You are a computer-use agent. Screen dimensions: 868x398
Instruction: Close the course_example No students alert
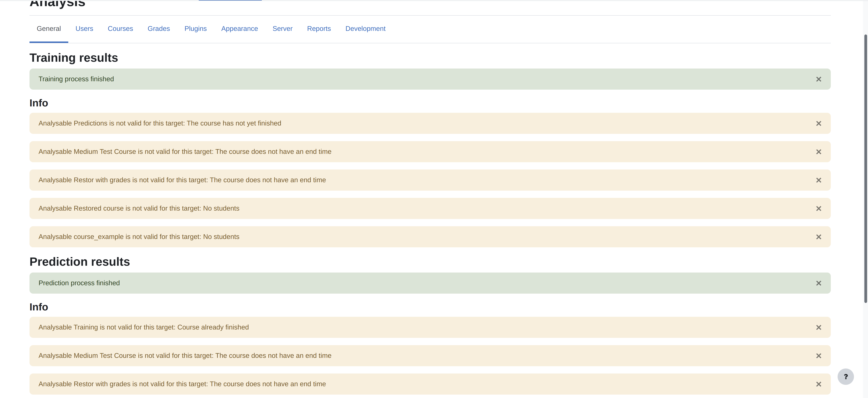tap(819, 237)
